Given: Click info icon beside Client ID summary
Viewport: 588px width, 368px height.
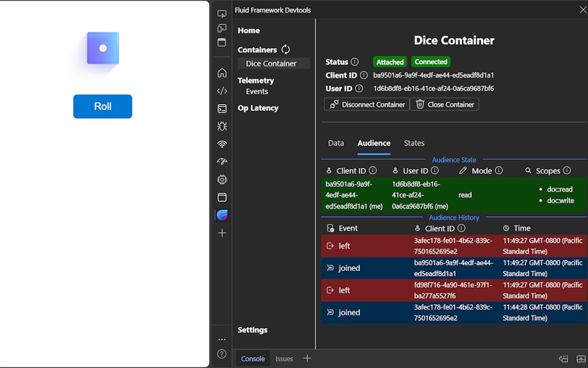Looking at the screenshot, I should [364, 75].
